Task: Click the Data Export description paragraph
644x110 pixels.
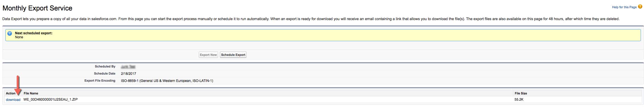Action: (311, 19)
